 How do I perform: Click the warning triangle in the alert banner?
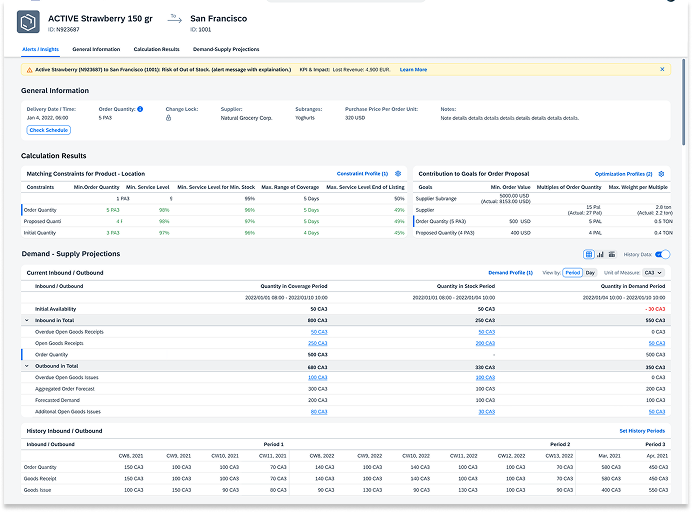[29, 70]
